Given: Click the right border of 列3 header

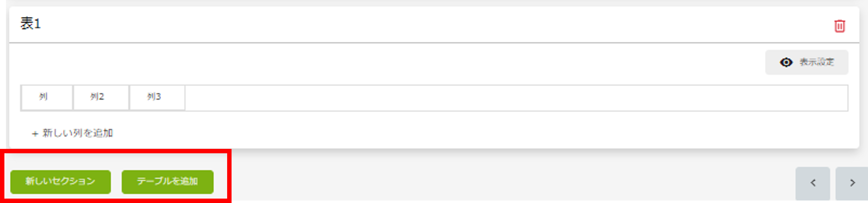Looking at the screenshot, I should pyautogui.click(x=185, y=98).
